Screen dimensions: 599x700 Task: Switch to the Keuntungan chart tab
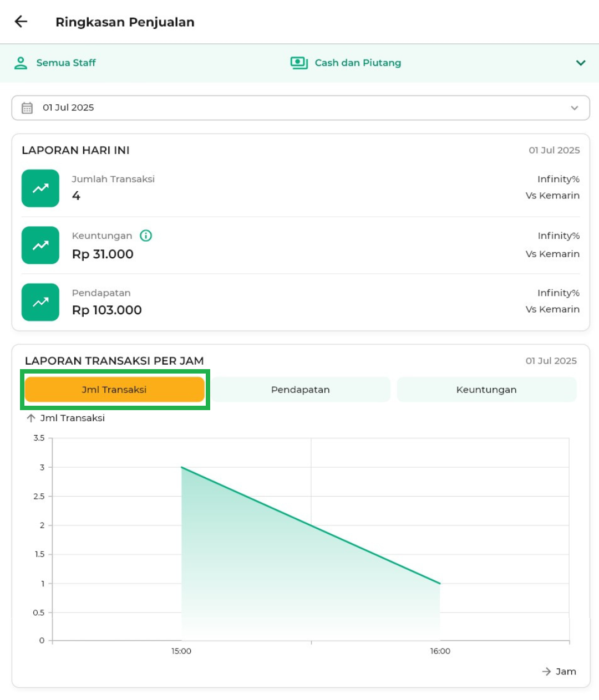[x=486, y=390]
